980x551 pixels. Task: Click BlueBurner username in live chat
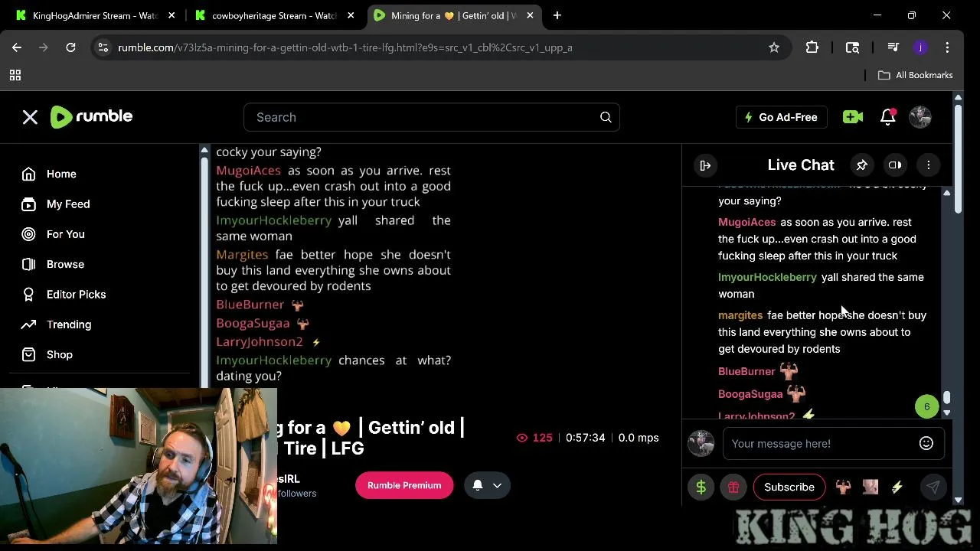point(747,371)
